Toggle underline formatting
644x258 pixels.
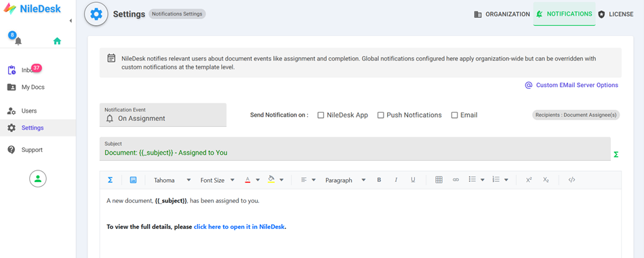[x=414, y=180]
